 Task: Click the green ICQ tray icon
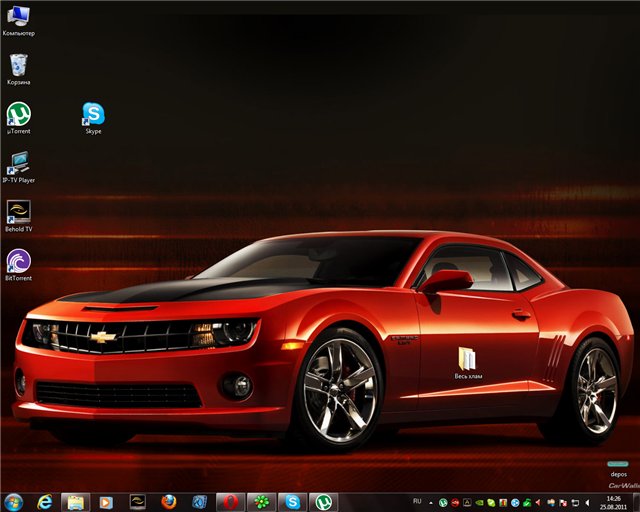click(x=491, y=503)
